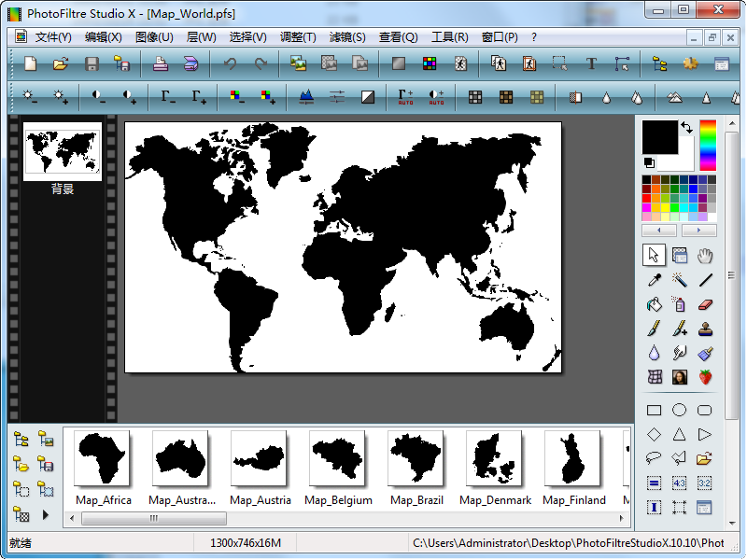Click the Print icon in toolbar
Screen dimensions: 747x560
pyautogui.click(x=161, y=63)
